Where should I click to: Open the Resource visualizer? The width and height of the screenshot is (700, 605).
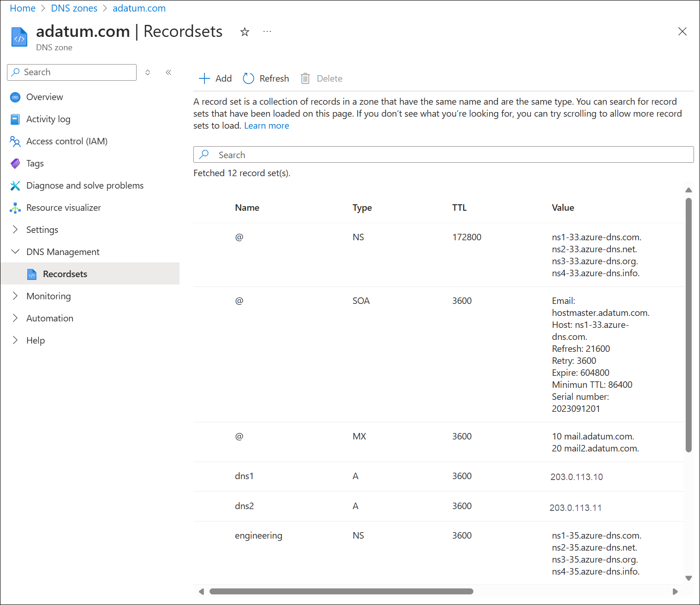tap(63, 208)
